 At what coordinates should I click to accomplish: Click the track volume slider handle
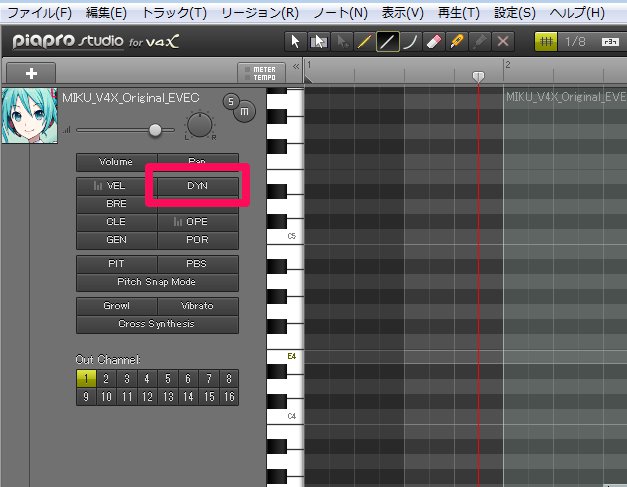click(x=155, y=130)
